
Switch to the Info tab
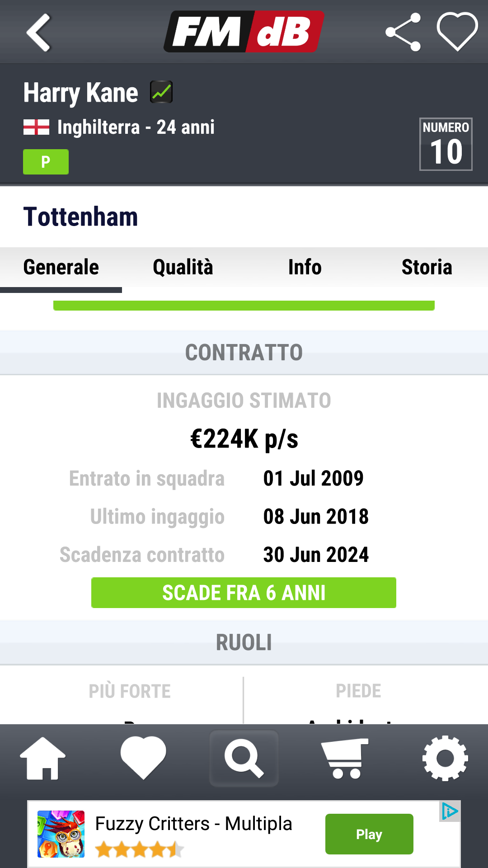point(305,267)
